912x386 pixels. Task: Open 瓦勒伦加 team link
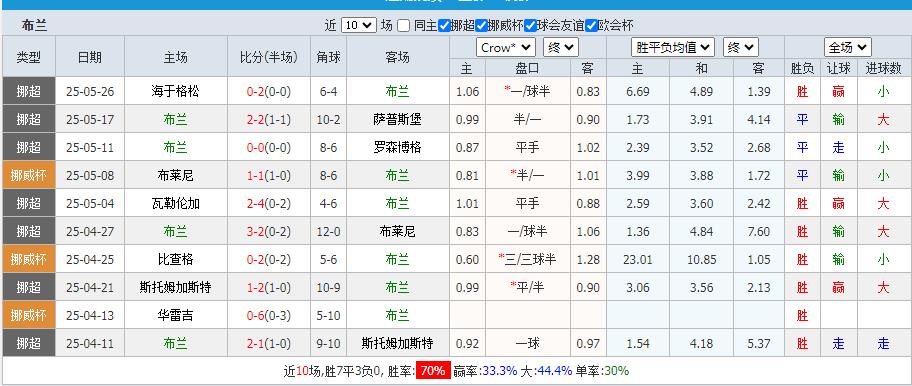tap(176, 203)
